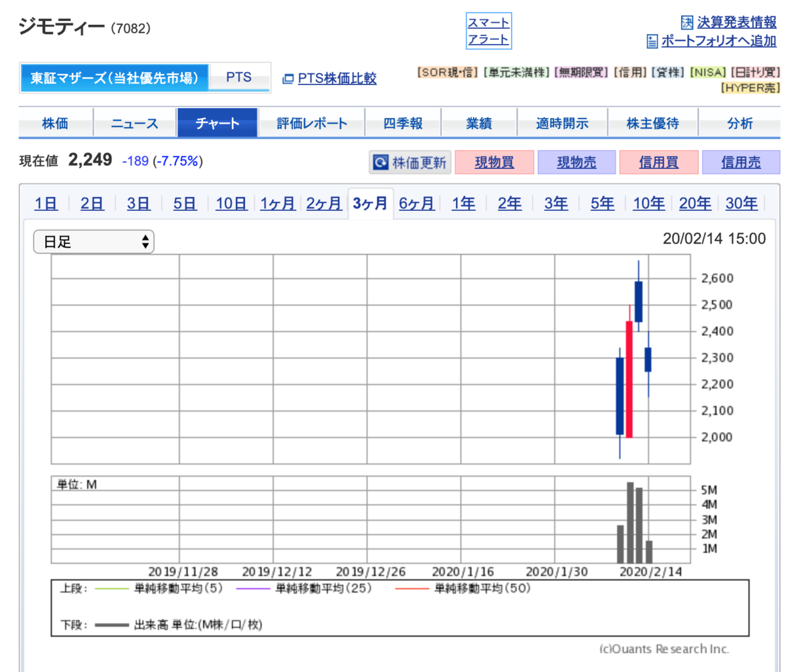The height and width of the screenshot is (672, 786).
Task: Click the 信用売 button
Action: [741, 162]
